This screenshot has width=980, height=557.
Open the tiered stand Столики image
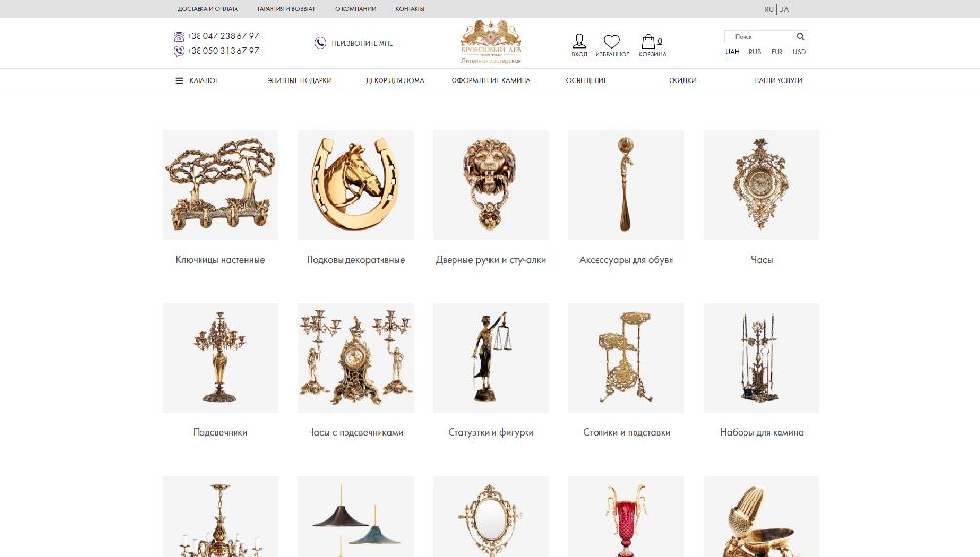626,357
